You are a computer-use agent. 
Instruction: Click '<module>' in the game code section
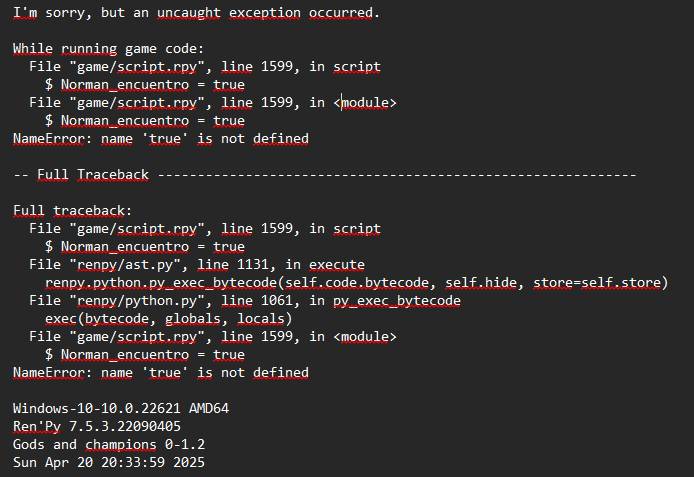tap(365, 103)
